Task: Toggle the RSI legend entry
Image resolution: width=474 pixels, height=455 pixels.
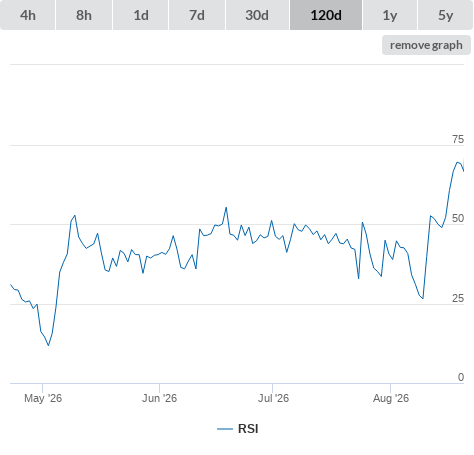Action: click(238, 429)
